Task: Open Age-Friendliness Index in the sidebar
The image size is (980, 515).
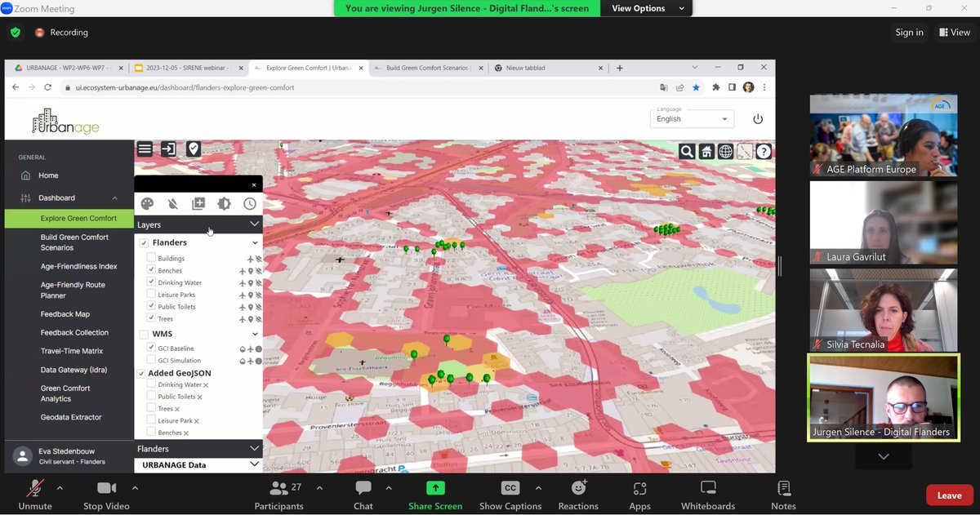Action: point(79,266)
